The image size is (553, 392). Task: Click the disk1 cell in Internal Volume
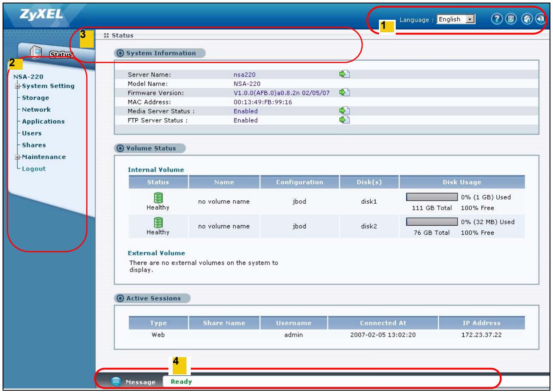pos(370,202)
